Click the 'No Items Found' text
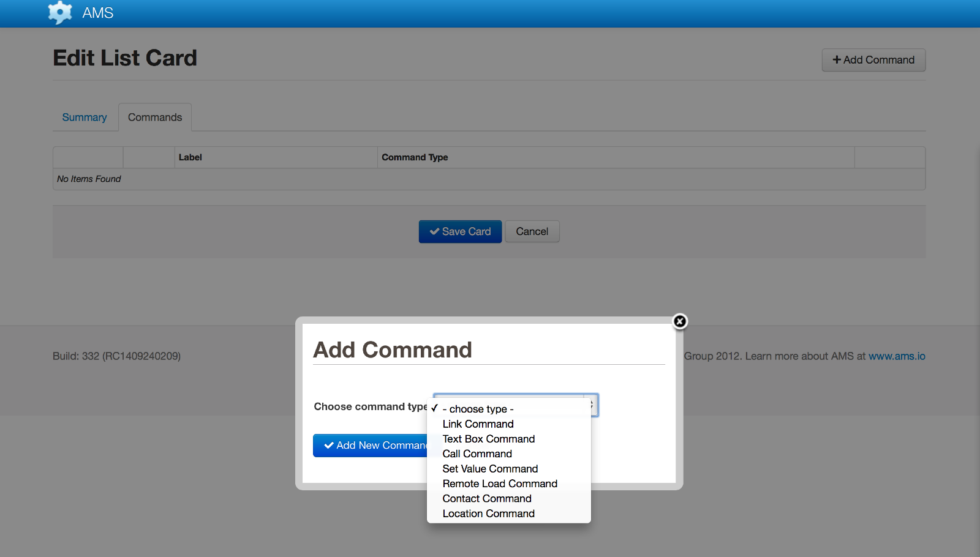This screenshot has width=980, height=557. click(89, 179)
